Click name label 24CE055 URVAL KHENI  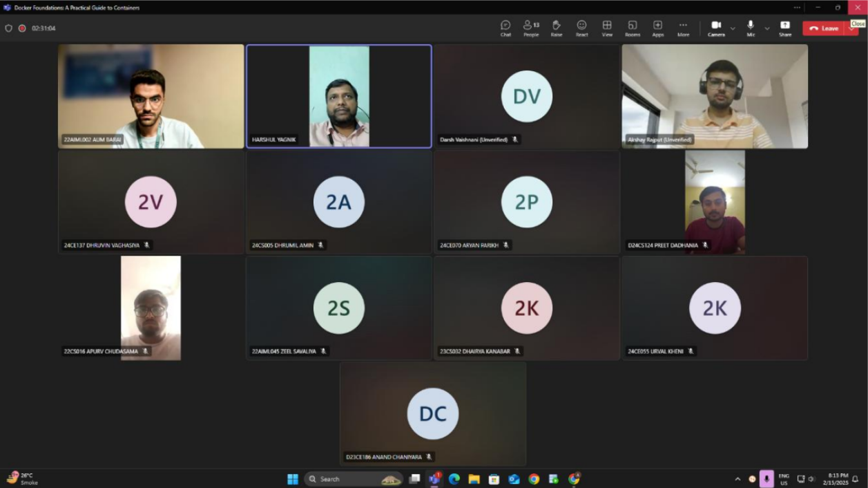pyautogui.click(x=655, y=351)
